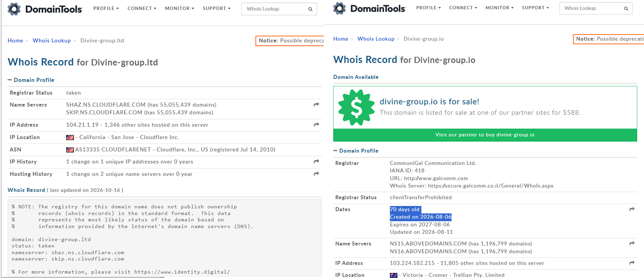Click search magnifier icon in the Divine-group.io page

point(626,8)
